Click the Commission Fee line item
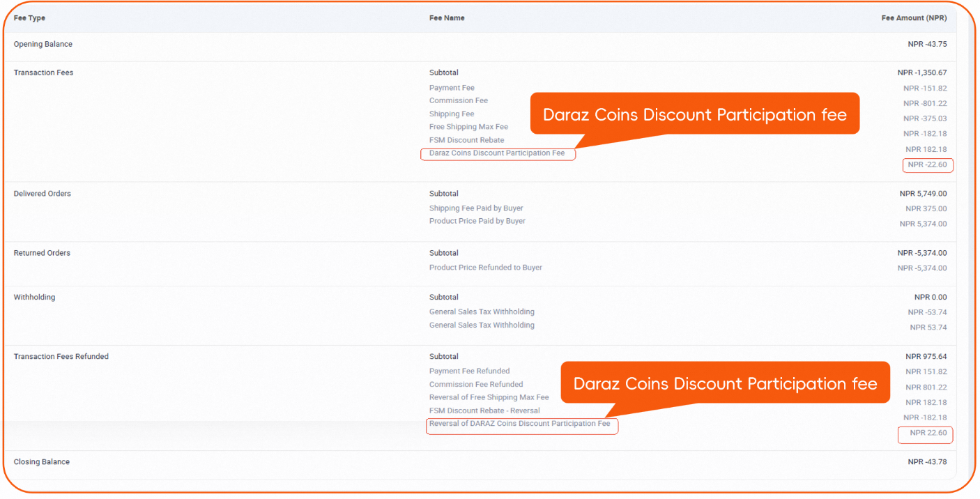980x499 pixels. [x=459, y=101]
